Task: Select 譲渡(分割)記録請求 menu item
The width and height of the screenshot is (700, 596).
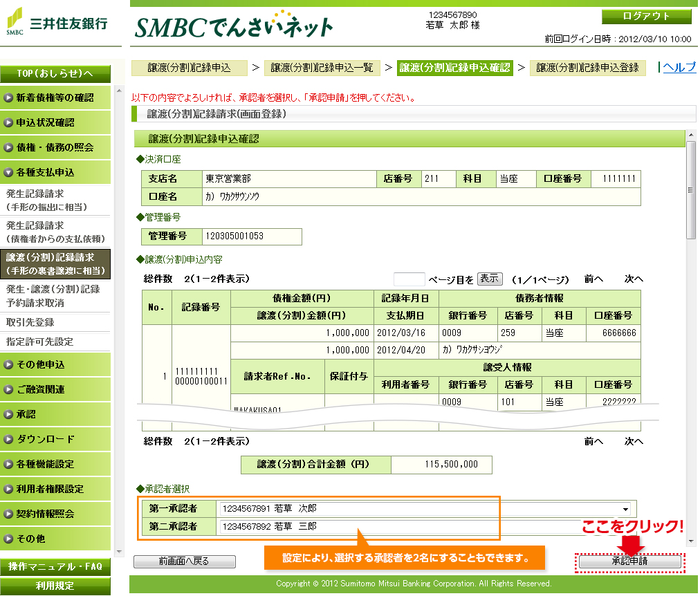Action: (55, 264)
